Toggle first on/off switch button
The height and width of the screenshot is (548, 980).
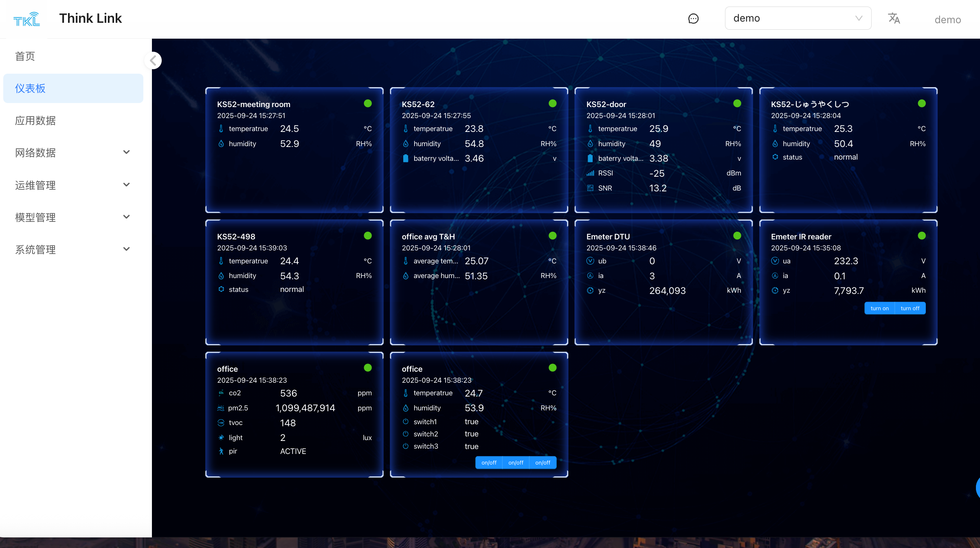click(x=489, y=463)
